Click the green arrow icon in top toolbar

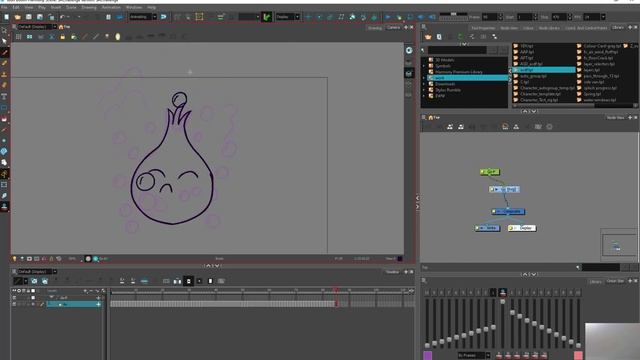coord(267,17)
